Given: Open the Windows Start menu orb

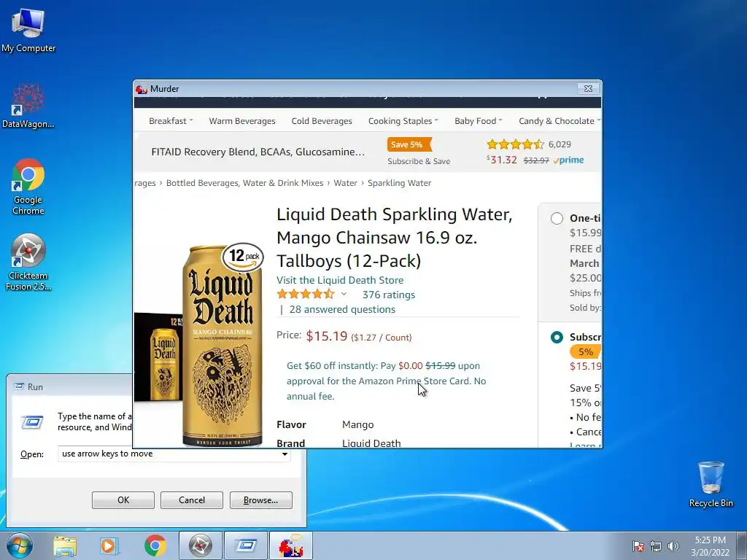Looking at the screenshot, I should [x=20, y=545].
